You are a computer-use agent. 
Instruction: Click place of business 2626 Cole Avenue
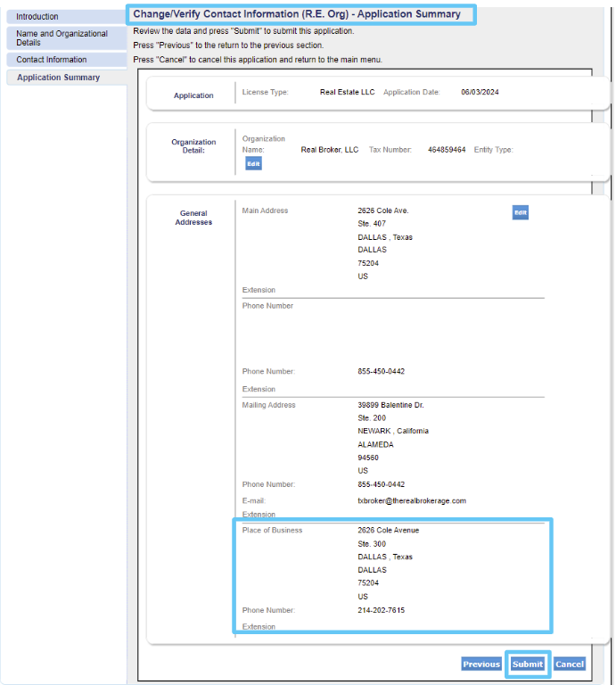388,531
